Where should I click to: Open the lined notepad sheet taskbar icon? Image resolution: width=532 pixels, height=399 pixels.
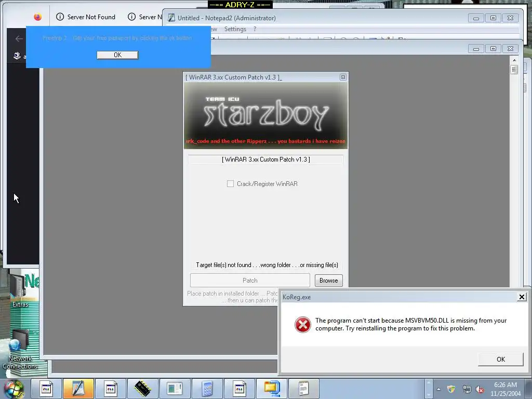(303, 389)
